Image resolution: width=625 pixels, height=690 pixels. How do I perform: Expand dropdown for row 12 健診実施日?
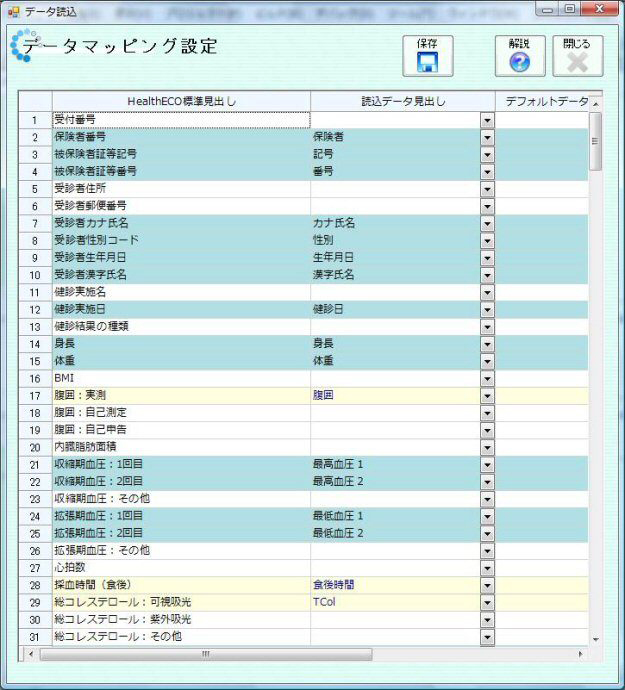pos(487,310)
